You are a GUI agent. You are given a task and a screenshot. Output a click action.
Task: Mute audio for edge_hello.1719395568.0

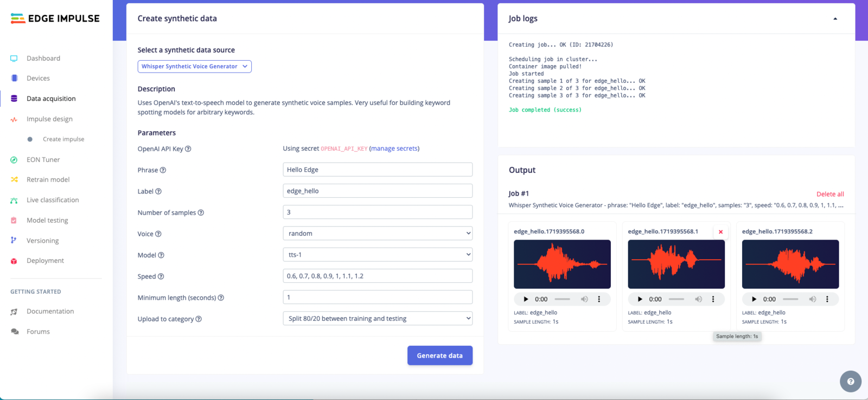[584, 299]
